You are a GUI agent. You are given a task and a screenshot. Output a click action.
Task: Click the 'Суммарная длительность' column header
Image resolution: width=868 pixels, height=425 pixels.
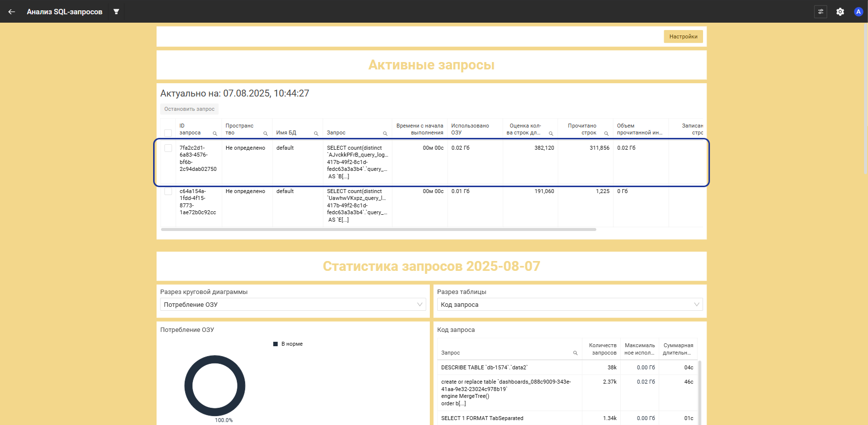(677, 349)
